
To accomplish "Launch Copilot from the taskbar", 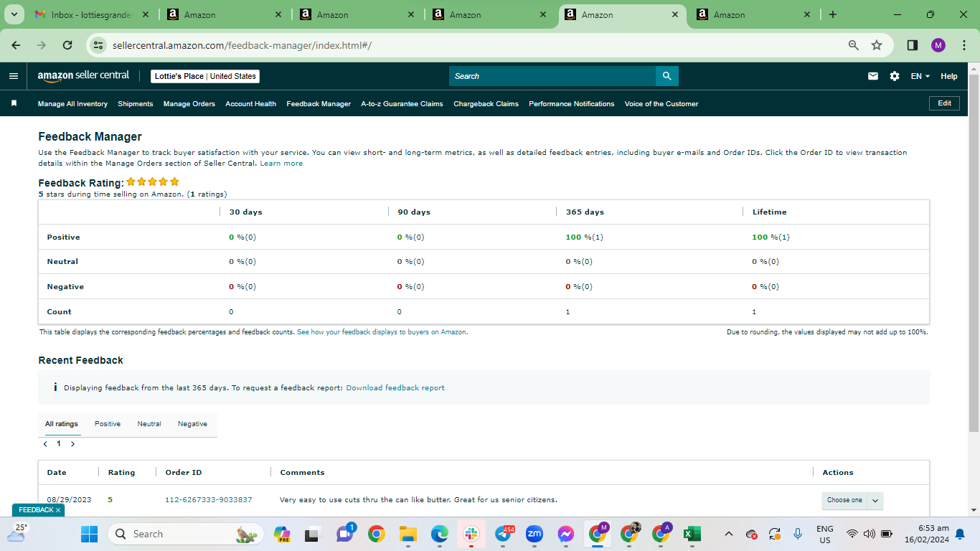I will [x=282, y=534].
